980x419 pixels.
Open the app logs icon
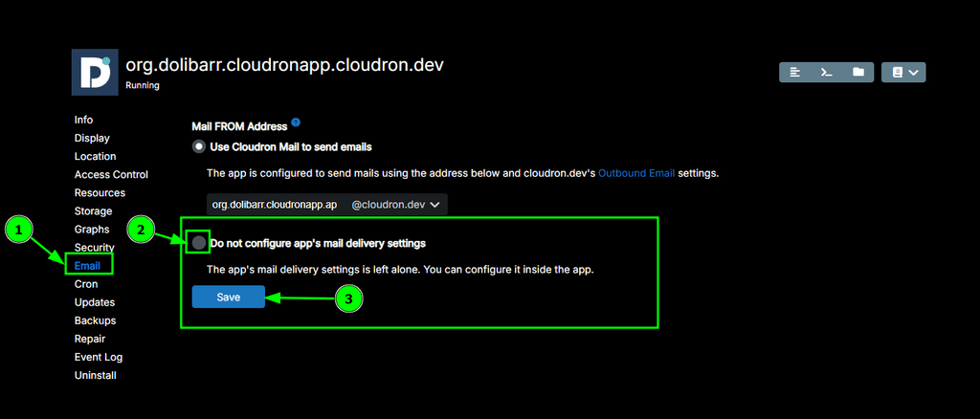coord(795,73)
